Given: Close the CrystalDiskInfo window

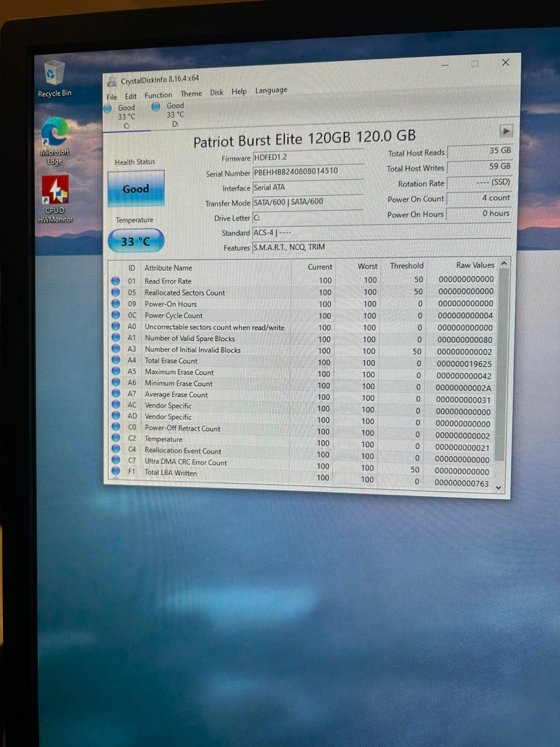Looking at the screenshot, I should 506,62.
